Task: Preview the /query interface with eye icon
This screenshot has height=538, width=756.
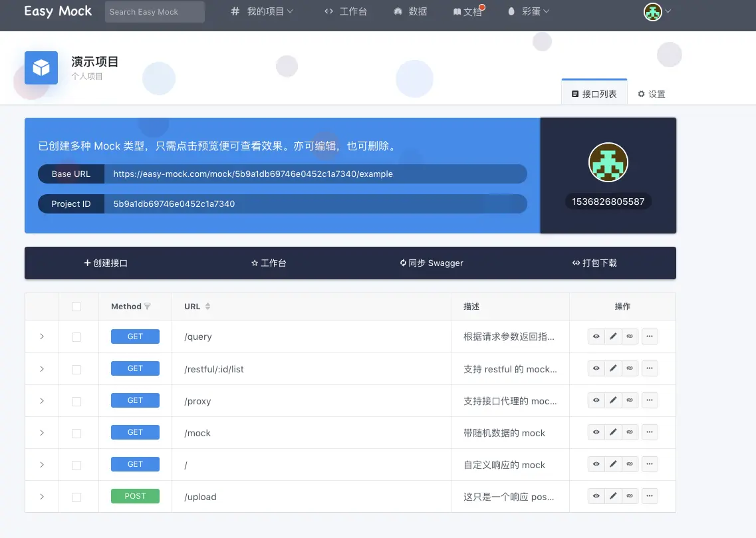Action: point(596,336)
